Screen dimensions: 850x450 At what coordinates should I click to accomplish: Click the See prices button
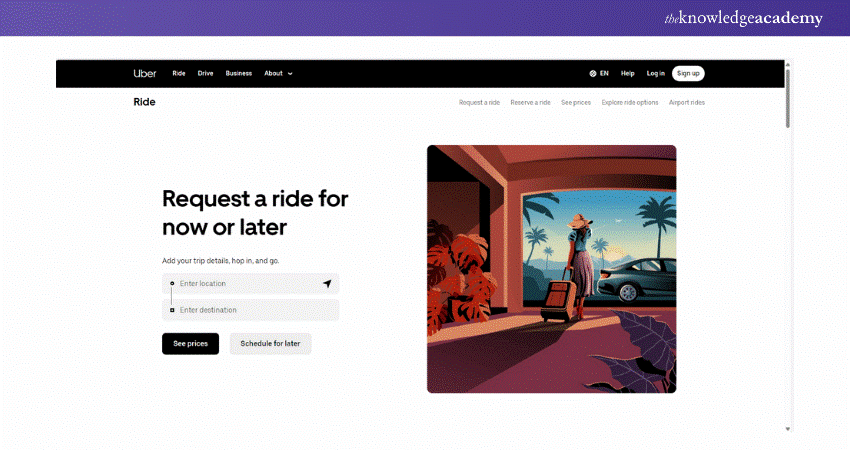click(190, 344)
